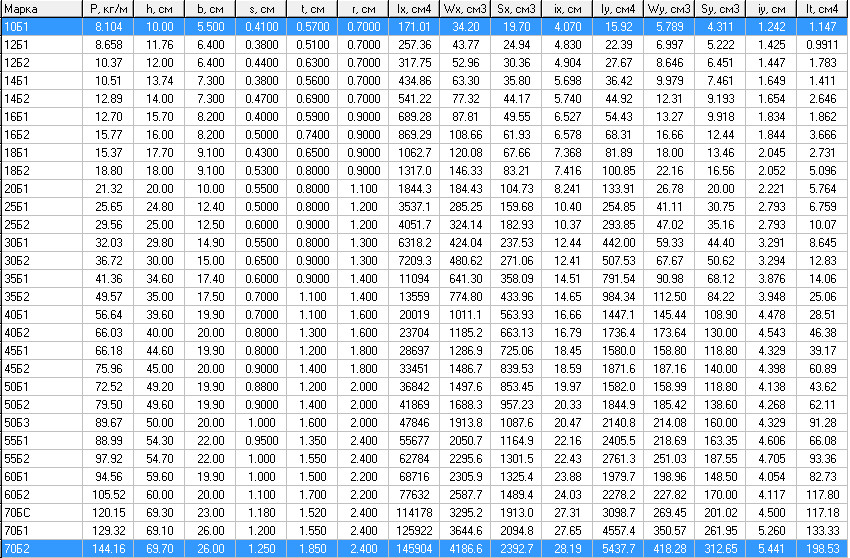This screenshot has width=850, height=558.
Task: Select the 25Б1 row
Action: click(x=424, y=207)
